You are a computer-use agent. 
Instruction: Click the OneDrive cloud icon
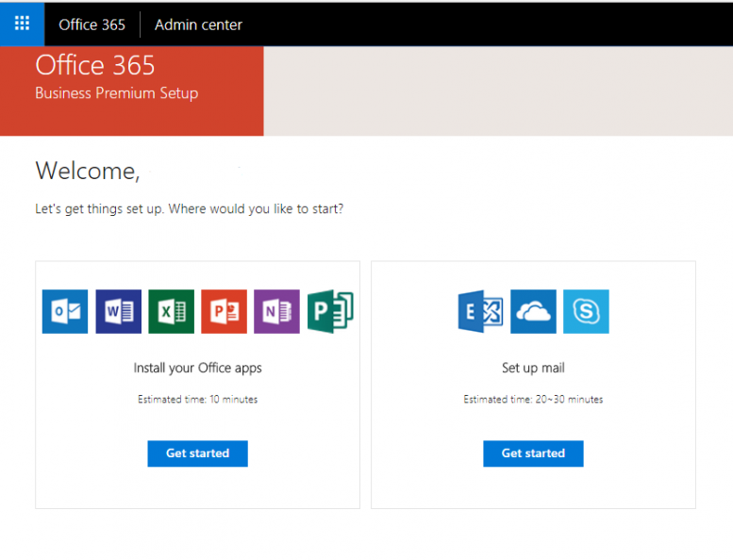click(533, 311)
